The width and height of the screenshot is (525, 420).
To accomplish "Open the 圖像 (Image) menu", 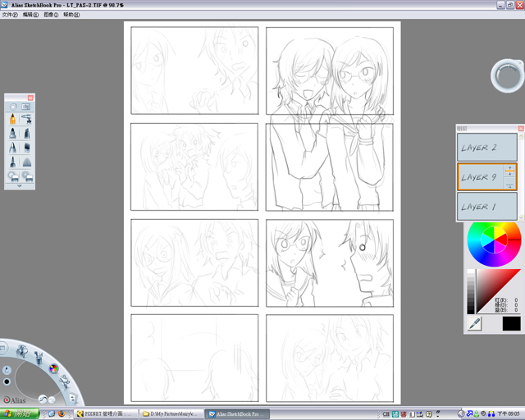I will coord(51,15).
